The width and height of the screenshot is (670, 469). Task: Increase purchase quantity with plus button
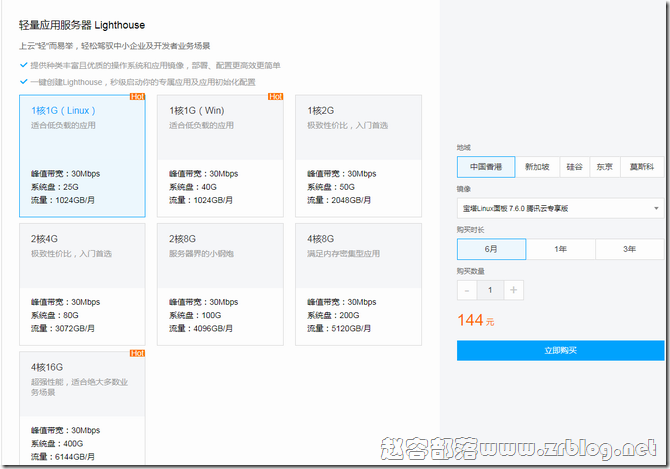pos(514,290)
